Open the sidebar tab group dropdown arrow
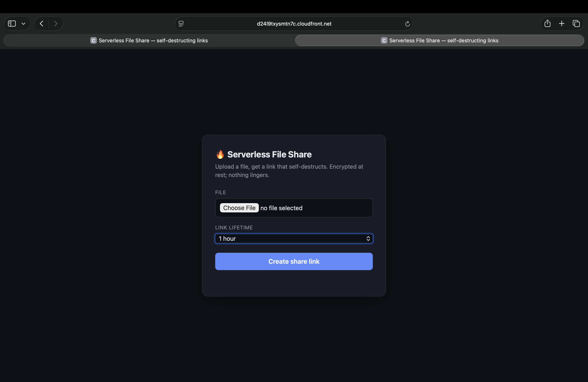 coord(23,24)
